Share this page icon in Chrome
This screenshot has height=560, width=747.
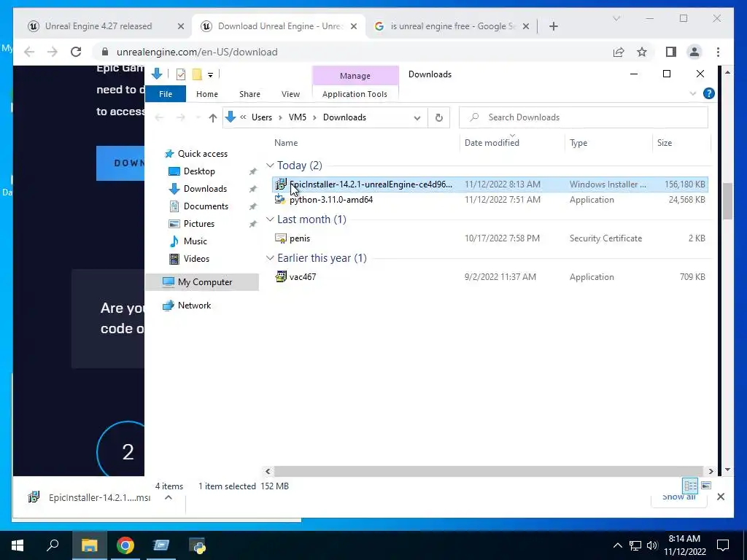(619, 52)
